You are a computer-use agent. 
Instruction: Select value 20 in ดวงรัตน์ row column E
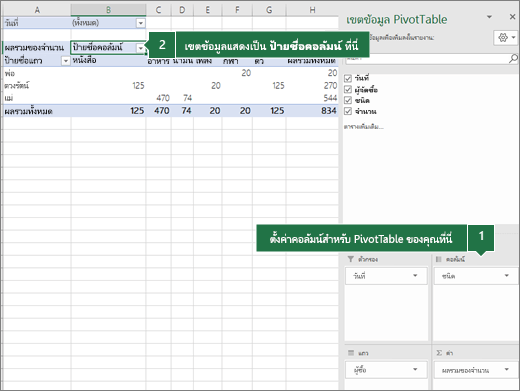(207, 86)
